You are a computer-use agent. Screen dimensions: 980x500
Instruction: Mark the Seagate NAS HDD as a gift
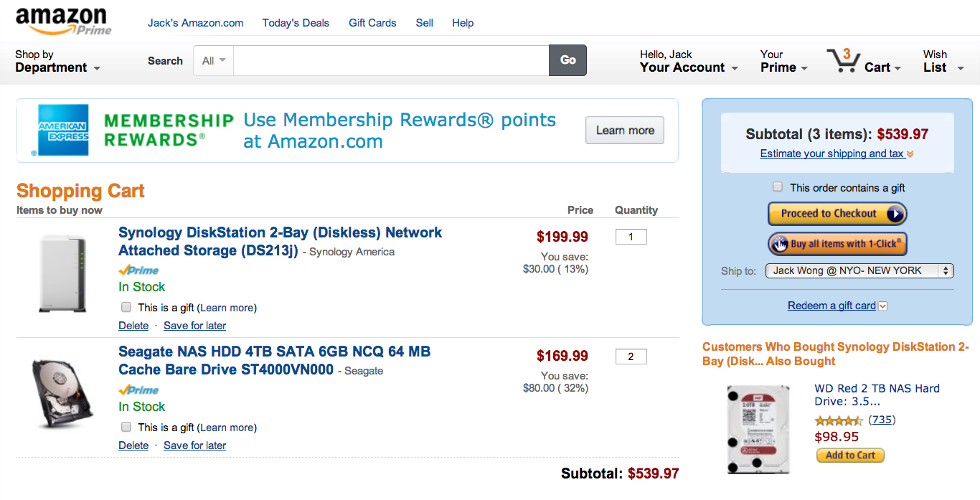click(126, 427)
